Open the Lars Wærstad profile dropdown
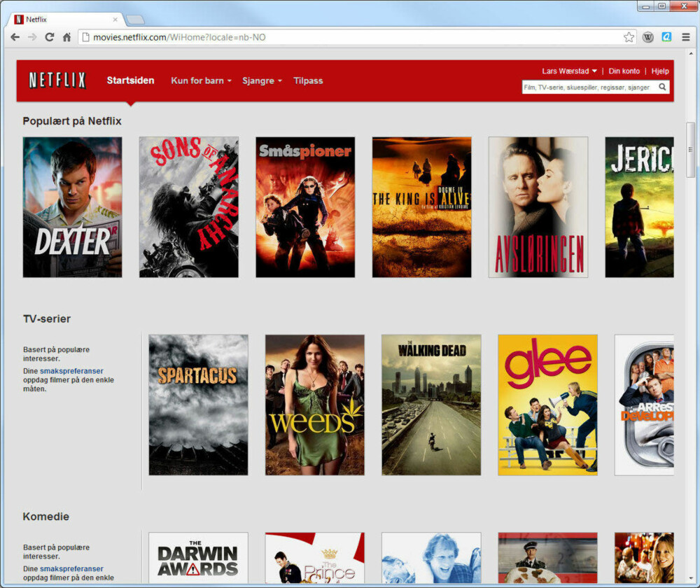The height and width of the screenshot is (588, 700). 569,71
